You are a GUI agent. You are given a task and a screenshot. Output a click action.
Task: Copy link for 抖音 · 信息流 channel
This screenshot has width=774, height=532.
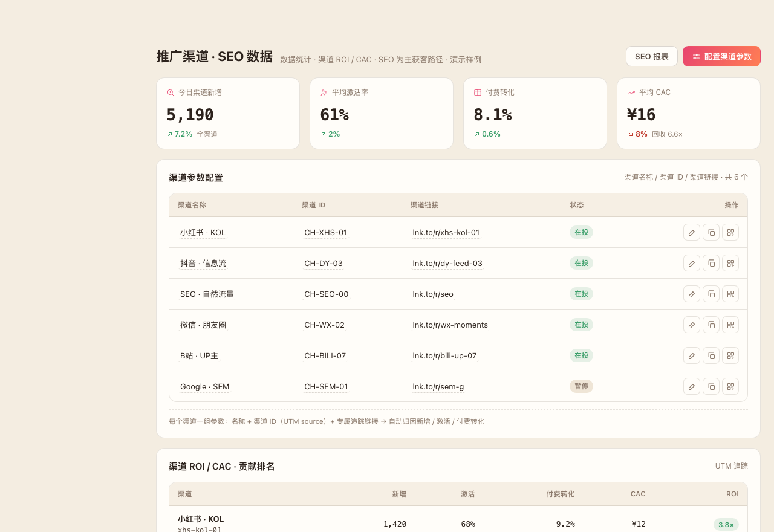pyautogui.click(x=711, y=263)
